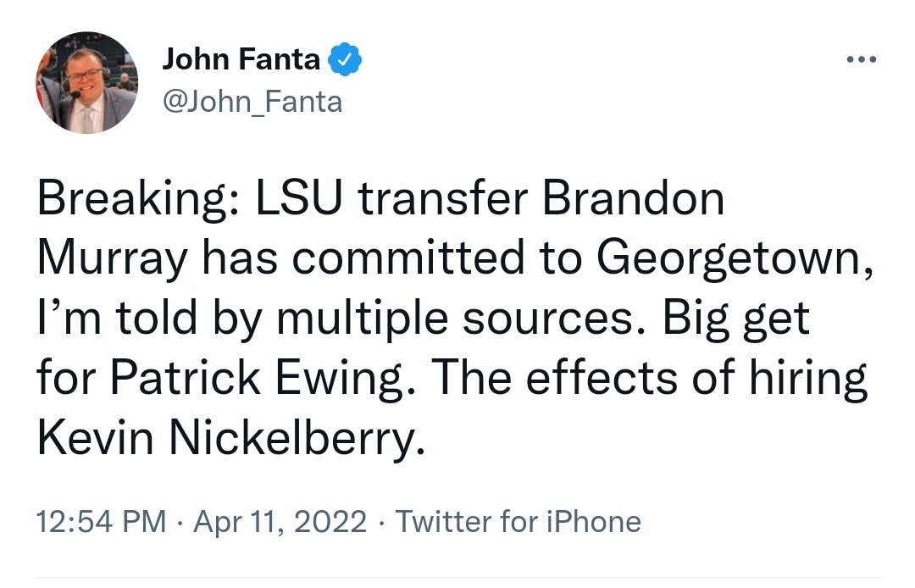Click the words Big get
915x588 pixels.
[736, 319]
